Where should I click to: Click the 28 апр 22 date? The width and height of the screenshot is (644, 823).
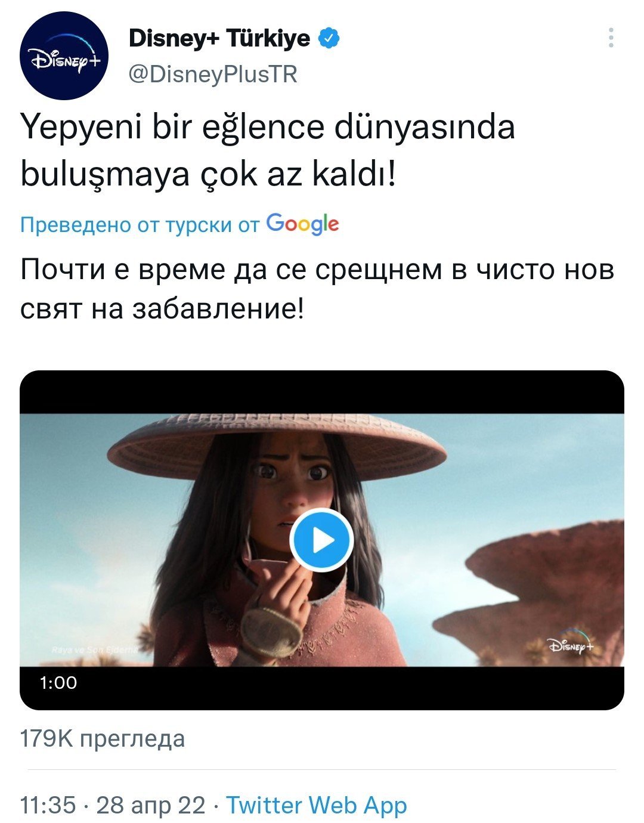(150, 806)
